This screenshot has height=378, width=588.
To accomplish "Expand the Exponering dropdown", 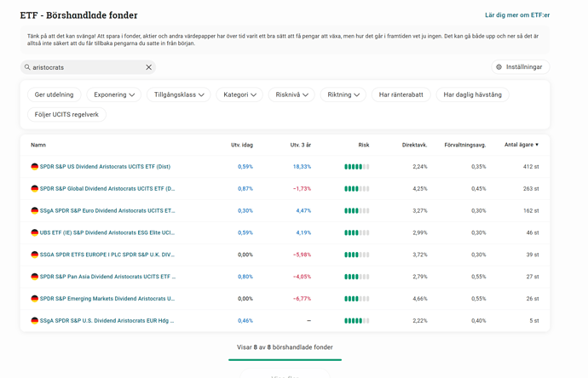I will [x=114, y=94].
